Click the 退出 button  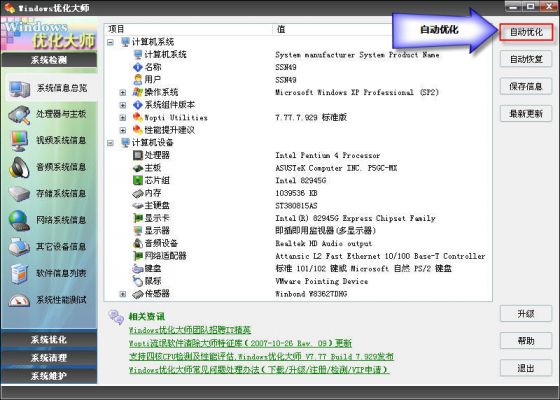coord(526,368)
